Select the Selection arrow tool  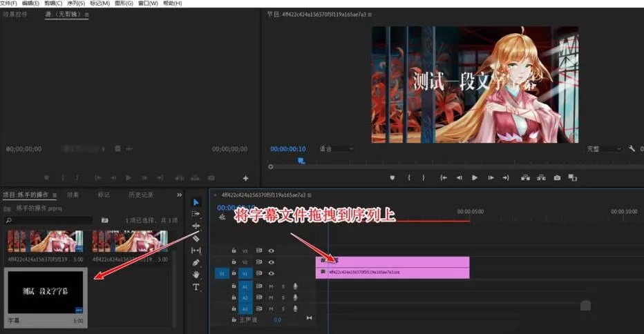(196, 202)
